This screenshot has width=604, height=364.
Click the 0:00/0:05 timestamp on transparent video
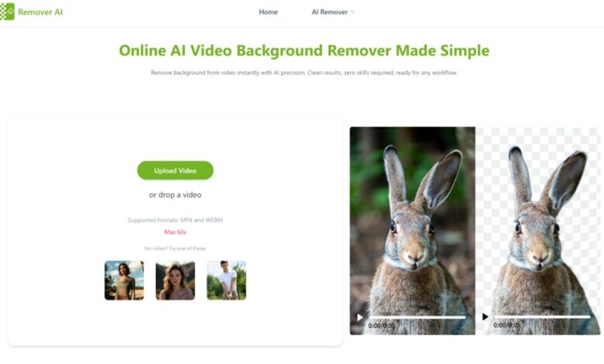tap(506, 325)
